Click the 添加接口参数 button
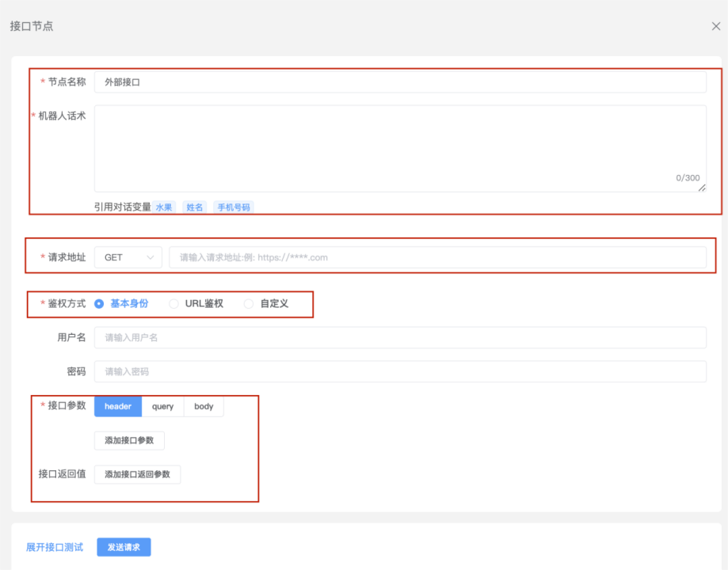The image size is (728, 570). (x=129, y=440)
